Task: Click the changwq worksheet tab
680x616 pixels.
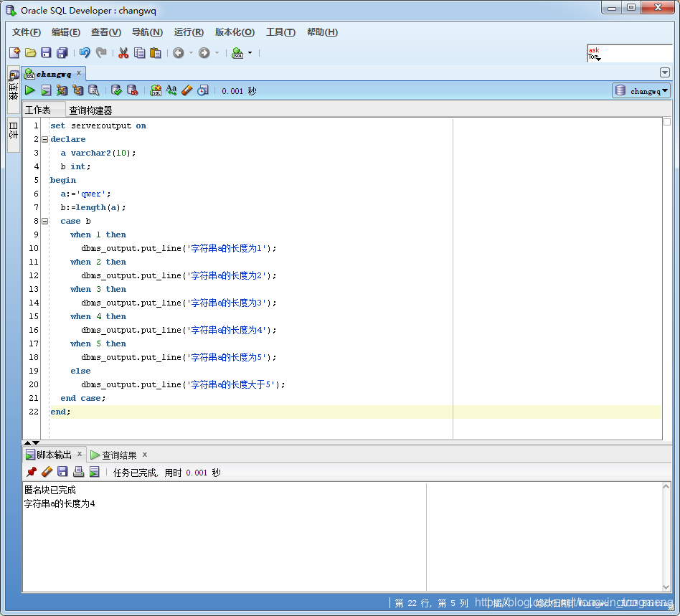Action: tap(54, 74)
